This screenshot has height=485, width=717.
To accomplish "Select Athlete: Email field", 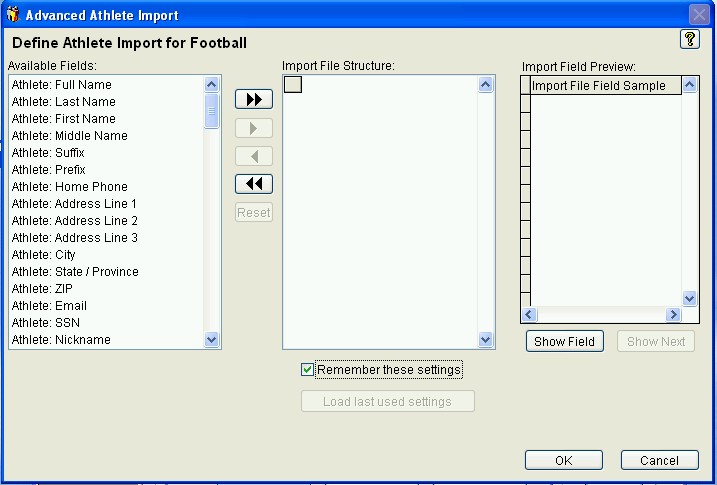I will [106, 305].
